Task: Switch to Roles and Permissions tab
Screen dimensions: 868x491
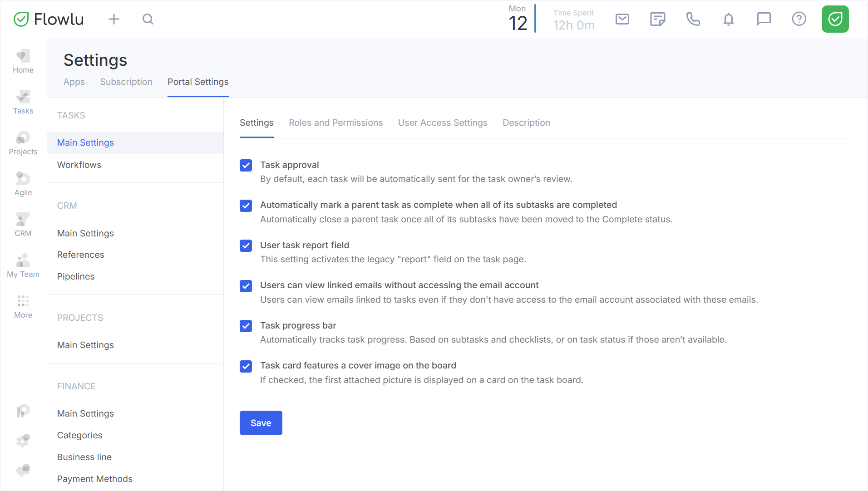Action: click(335, 123)
